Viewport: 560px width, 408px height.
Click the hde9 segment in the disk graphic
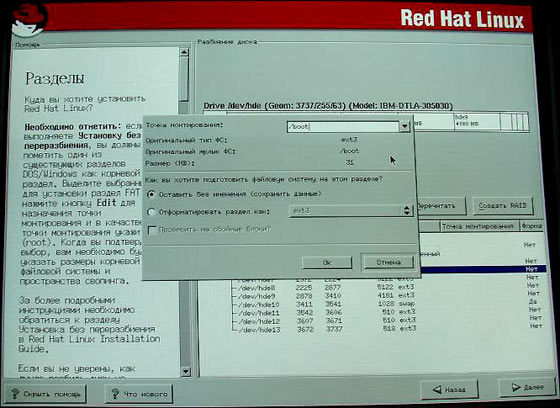click(x=477, y=121)
